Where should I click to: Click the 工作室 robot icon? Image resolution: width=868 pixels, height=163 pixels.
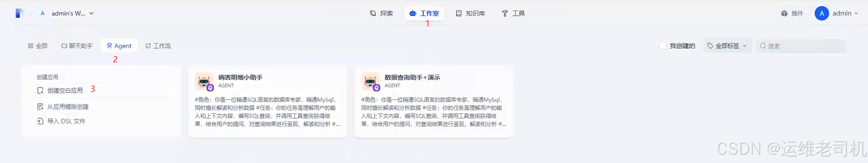pyautogui.click(x=412, y=13)
